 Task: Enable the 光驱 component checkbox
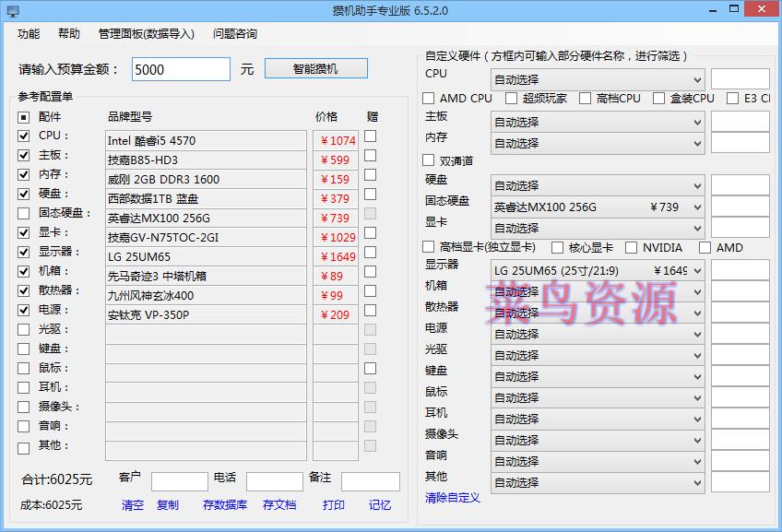23,329
